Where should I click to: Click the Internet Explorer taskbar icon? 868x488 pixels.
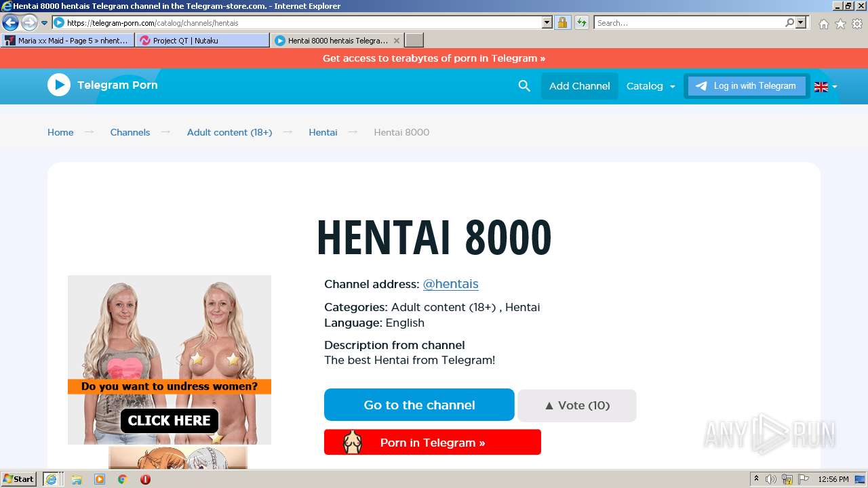coord(52,479)
